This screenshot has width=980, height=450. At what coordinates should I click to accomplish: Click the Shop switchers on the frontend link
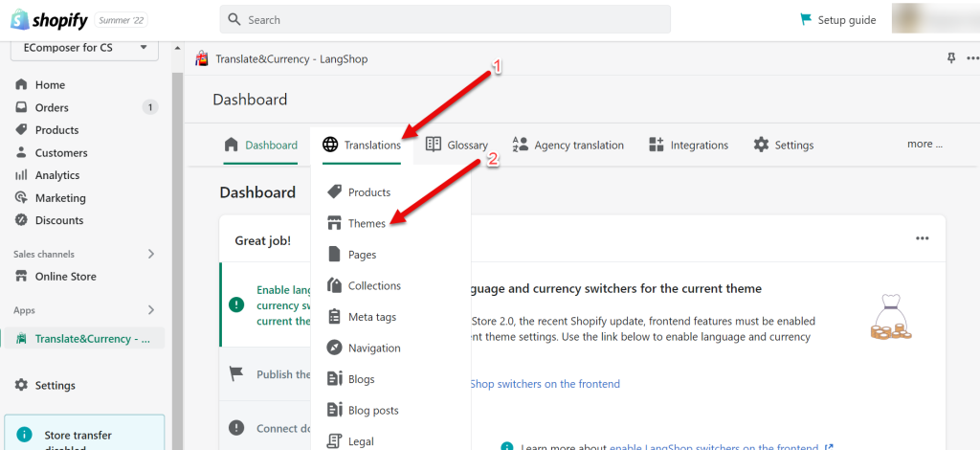tap(545, 384)
